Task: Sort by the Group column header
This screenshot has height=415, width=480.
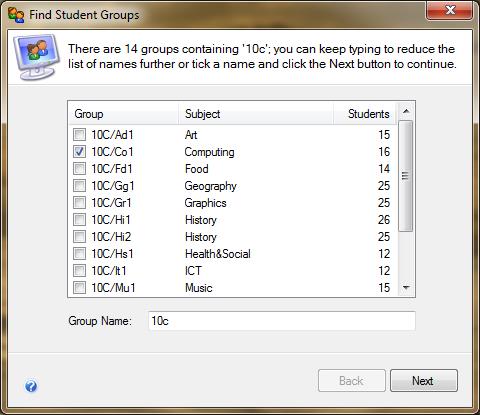Action: [x=124, y=114]
